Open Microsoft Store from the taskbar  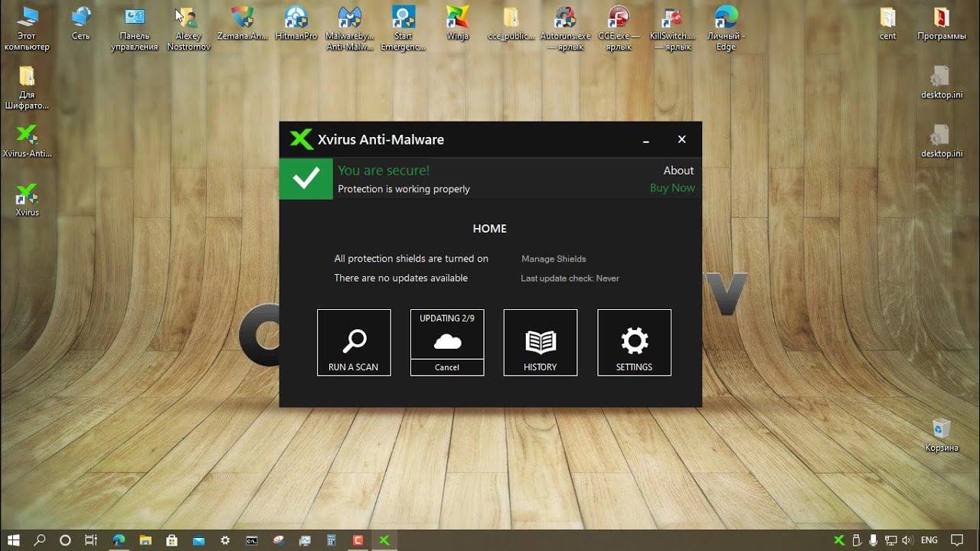coord(172,540)
